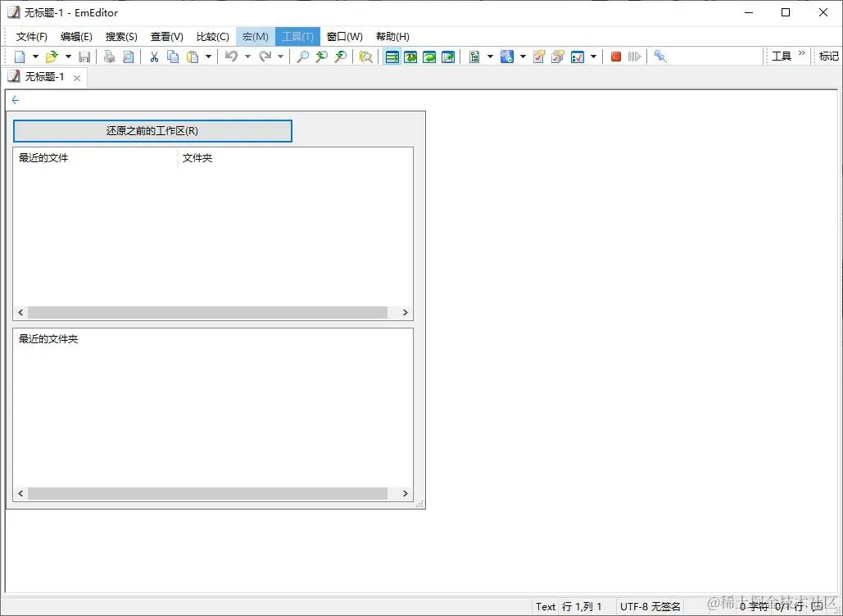
Task: Click the Find magnifier icon
Action: 303,57
